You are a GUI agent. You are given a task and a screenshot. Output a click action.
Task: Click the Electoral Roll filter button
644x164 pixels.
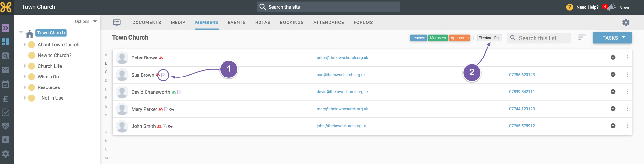pos(489,38)
